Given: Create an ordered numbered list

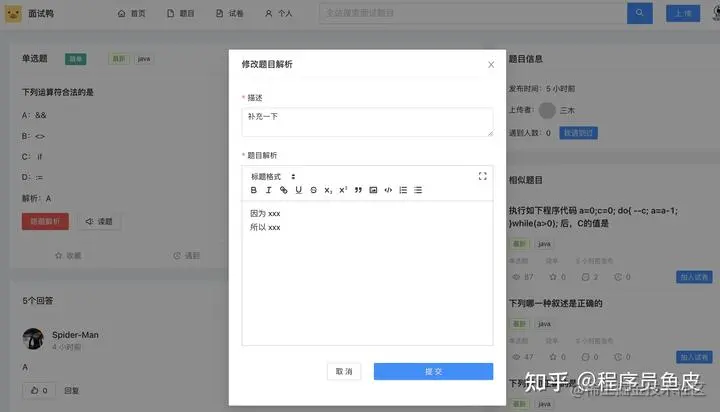Looking at the screenshot, I should tap(403, 190).
